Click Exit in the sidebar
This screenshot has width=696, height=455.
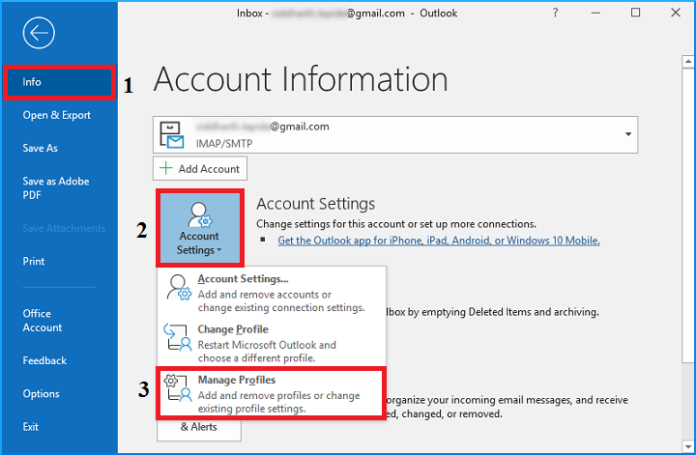point(31,426)
